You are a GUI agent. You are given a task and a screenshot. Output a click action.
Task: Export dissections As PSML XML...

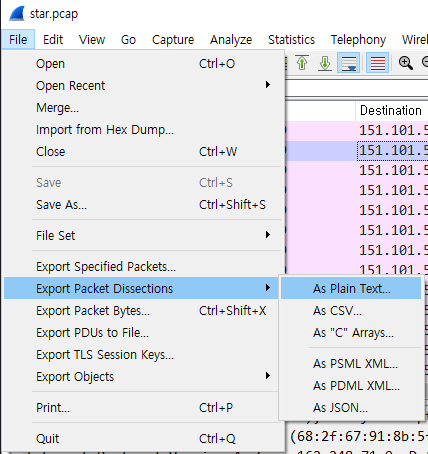tap(351, 364)
